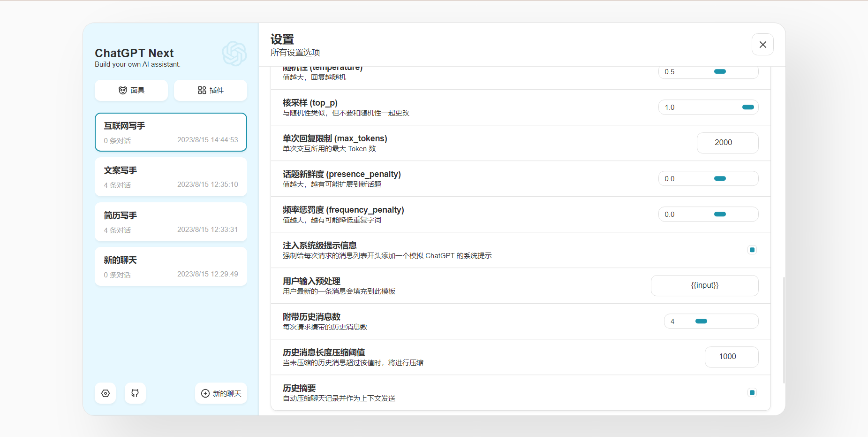Click the timestamp 2023/8/15 12:29:49
The width and height of the screenshot is (868, 437).
point(208,274)
